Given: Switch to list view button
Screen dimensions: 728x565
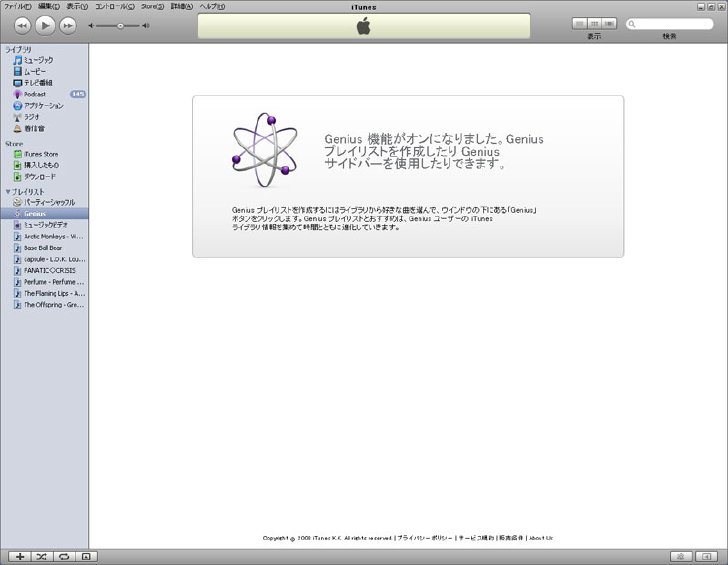Looking at the screenshot, I should click(579, 24).
